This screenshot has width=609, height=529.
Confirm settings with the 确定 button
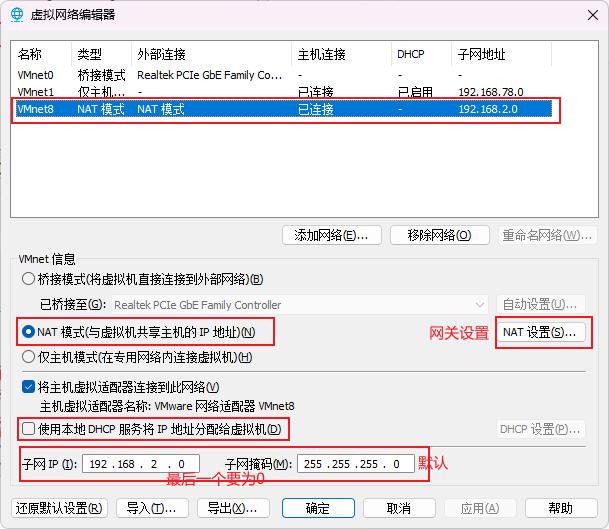[x=317, y=508]
